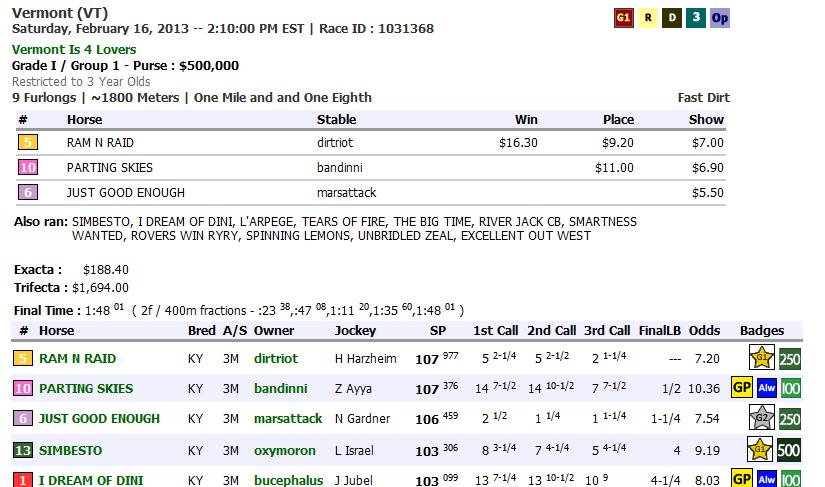
Task: Click the blue Alw badge in PARTING SKIES row
Action: pyautogui.click(x=766, y=388)
